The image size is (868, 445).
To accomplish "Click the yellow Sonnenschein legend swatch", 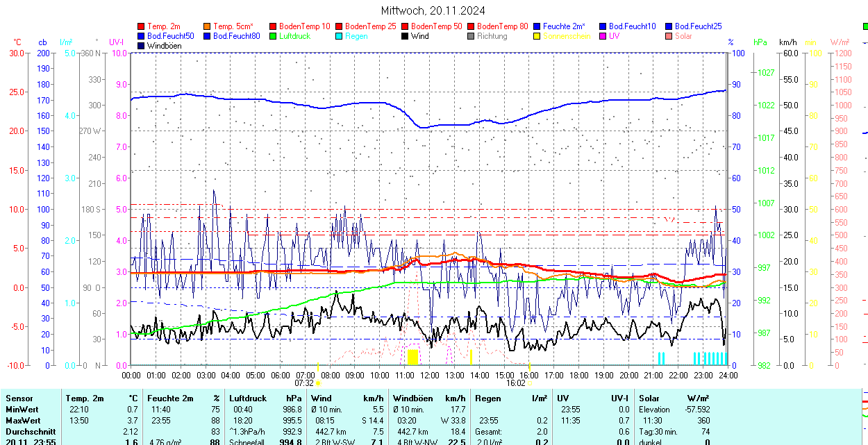I will [537, 36].
